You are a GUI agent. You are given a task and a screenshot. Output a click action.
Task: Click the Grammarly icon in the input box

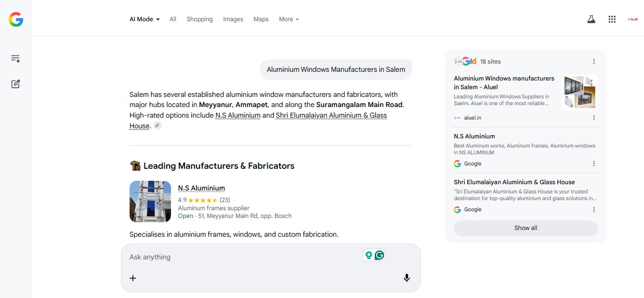[380, 255]
